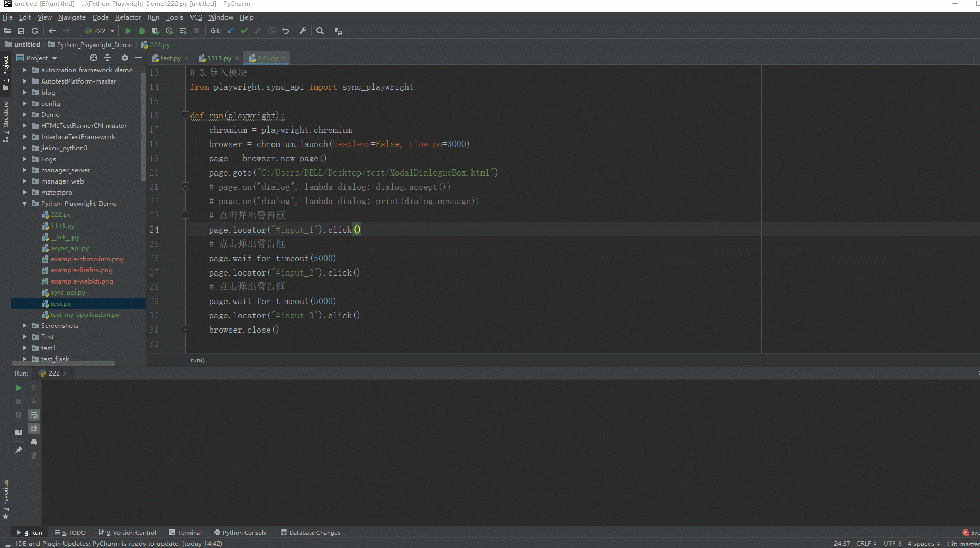This screenshot has width=980, height=548.
Task: Click the Save All disk icon
Action: (21, 31)
